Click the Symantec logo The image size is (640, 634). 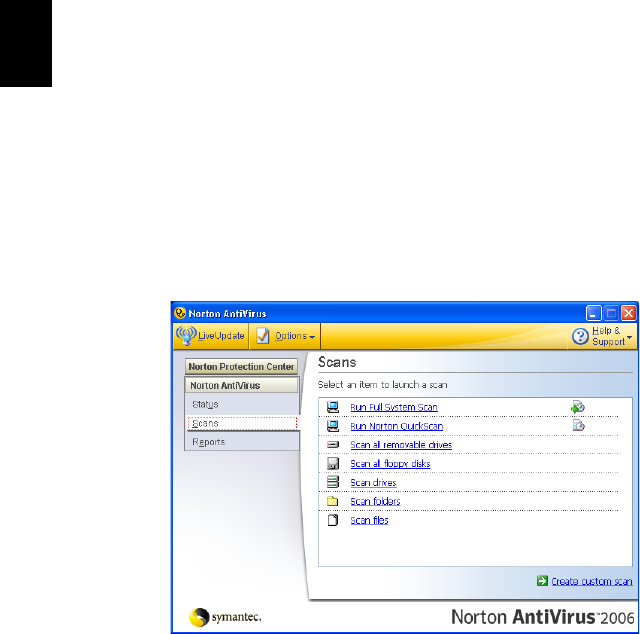click(x=225, y=617)
